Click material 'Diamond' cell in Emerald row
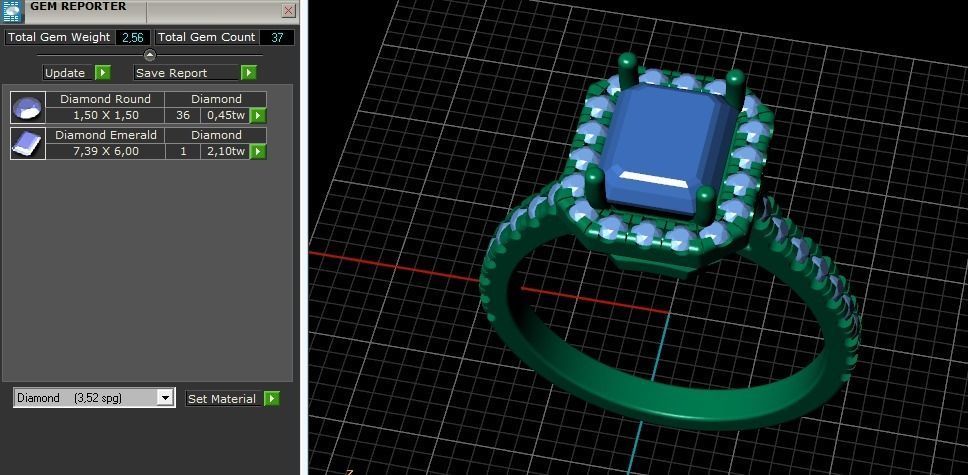This screenshot has height=475, width=968. [x=216, y=135]
